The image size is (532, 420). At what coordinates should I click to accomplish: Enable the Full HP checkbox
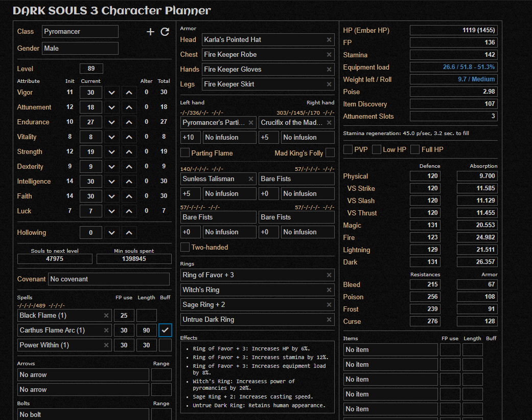pos(415,149)
